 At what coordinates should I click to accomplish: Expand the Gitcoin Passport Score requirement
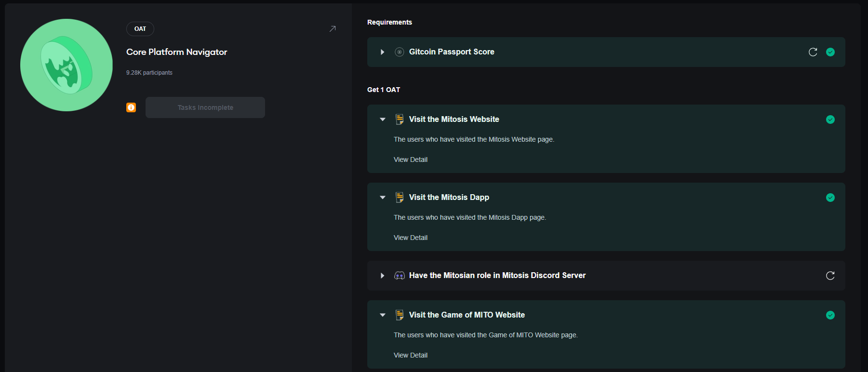click(382, 52)
